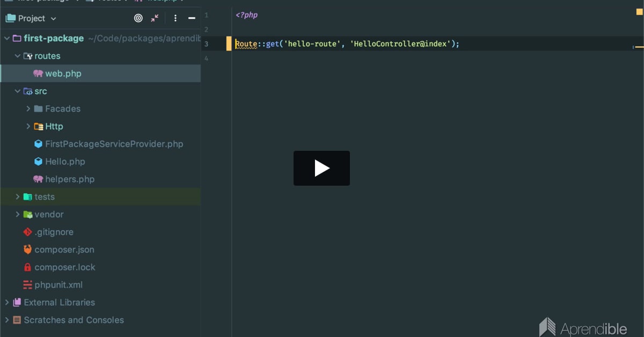Click the vendor folder icon

pos(28,215)
